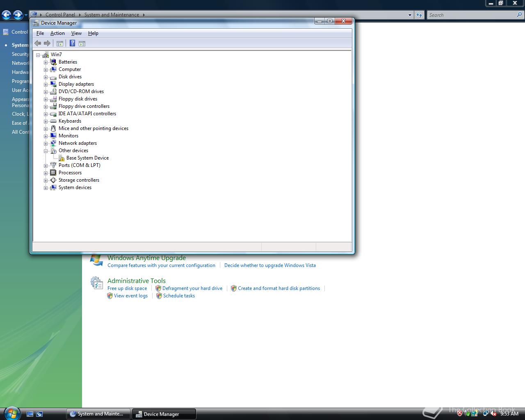Open the Administrative Tools heading link

point(137,281)
